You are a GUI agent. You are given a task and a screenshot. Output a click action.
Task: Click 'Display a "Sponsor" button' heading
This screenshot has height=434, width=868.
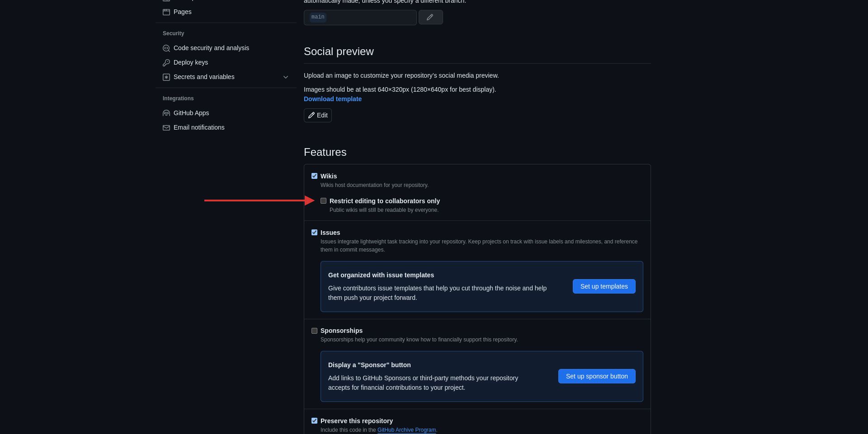pyautogui.click(x=369, y=365)
